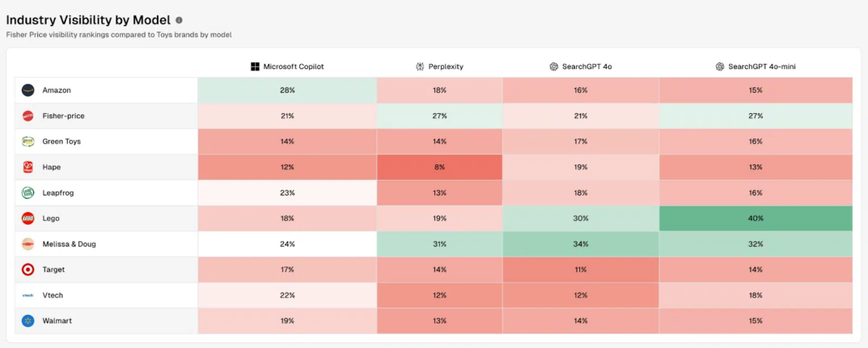Click the Green Toys brand logo
Image resolution: width=868 pixels, height=348 pixels.
[28, 142]
